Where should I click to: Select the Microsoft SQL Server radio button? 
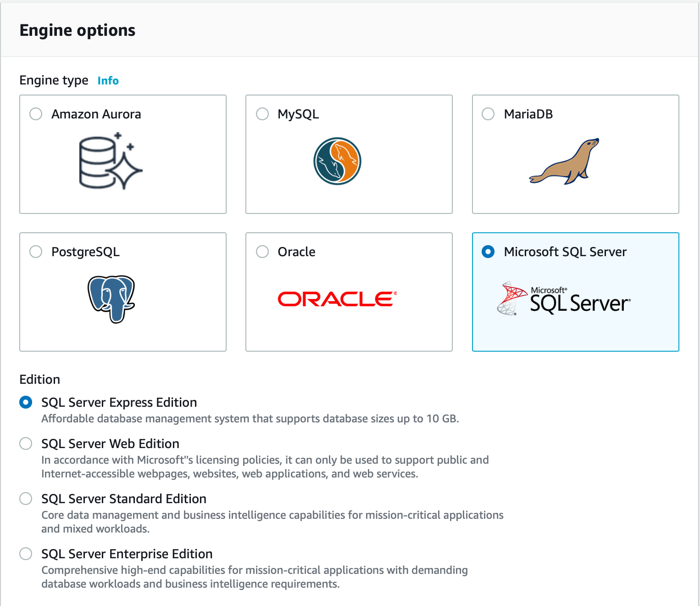coord(488,252)
